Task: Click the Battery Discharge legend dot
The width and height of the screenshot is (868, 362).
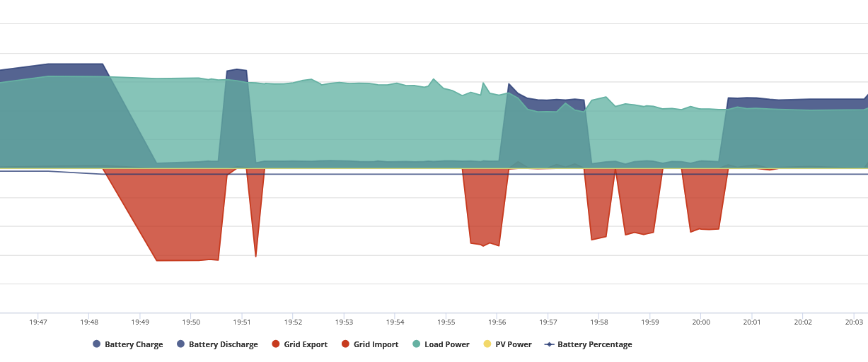Action: coord(181,344)
